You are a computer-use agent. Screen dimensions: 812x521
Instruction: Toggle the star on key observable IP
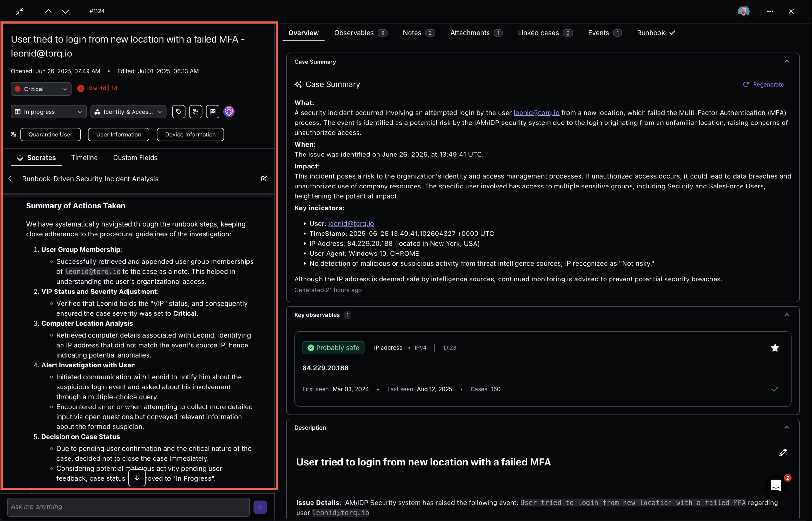click(x=775, y=348)
